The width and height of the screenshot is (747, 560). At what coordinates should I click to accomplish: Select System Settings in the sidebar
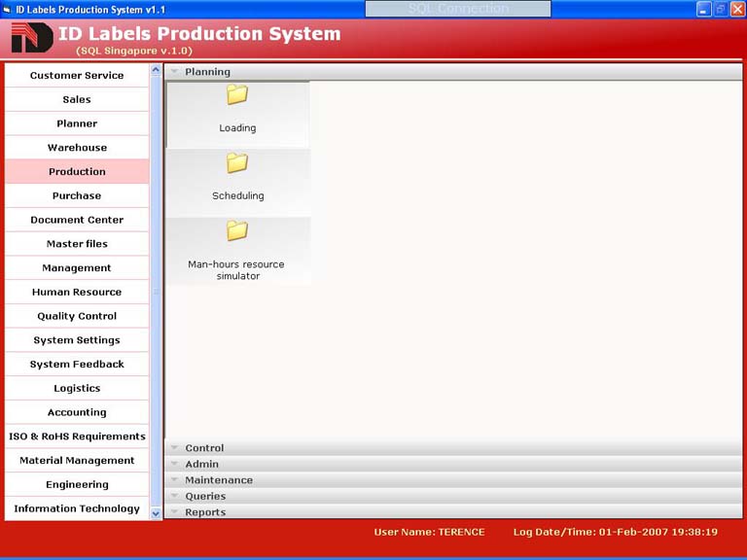point(77,340)
